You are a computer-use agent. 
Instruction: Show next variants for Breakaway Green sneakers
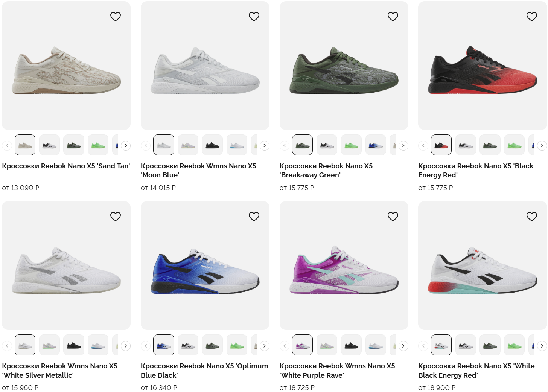(403, 145)
